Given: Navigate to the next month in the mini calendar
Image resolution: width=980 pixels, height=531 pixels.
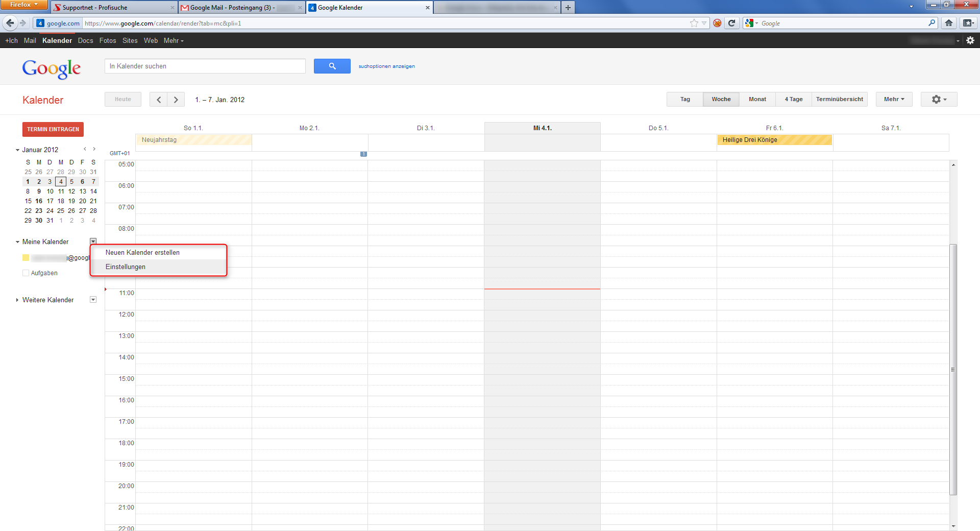Looking at the screenshot, I should point(94,149).
